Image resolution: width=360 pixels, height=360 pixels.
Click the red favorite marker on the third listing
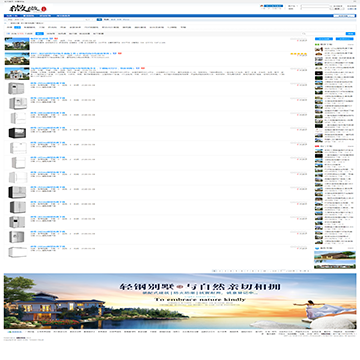click(x=298, y=70)
